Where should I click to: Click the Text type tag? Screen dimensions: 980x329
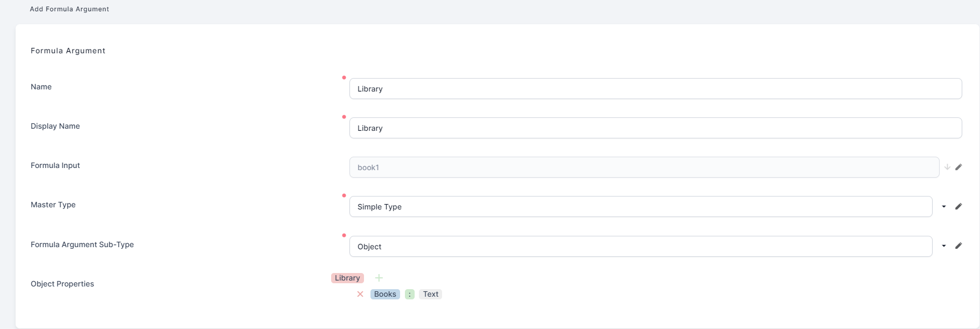(430, 294)
